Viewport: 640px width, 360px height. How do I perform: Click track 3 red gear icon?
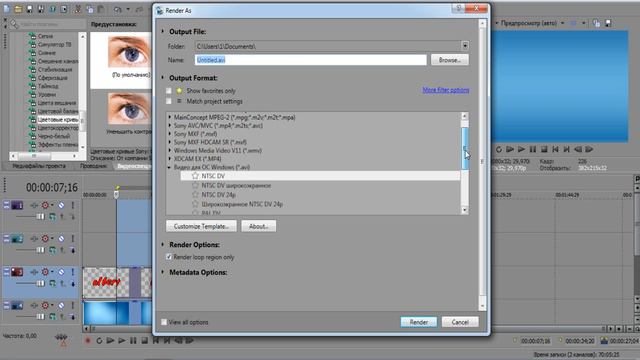coord(45,272)
